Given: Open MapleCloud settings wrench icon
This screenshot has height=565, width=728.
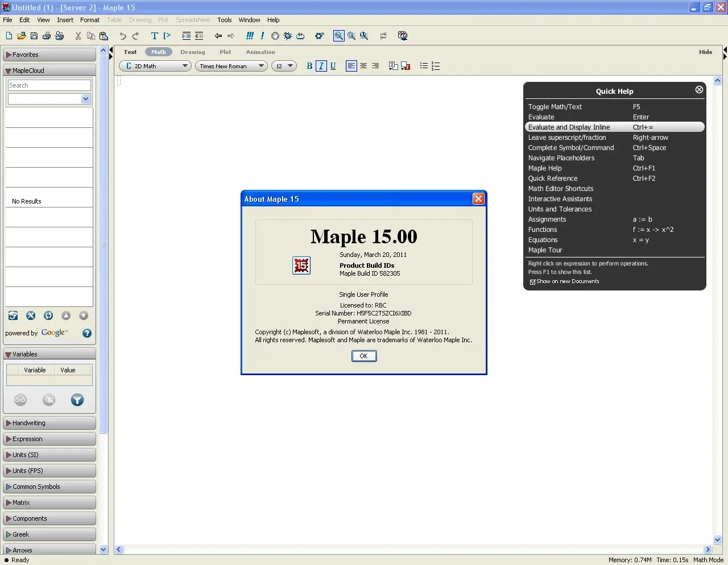Looking at the screenshot, I should 31,315.
